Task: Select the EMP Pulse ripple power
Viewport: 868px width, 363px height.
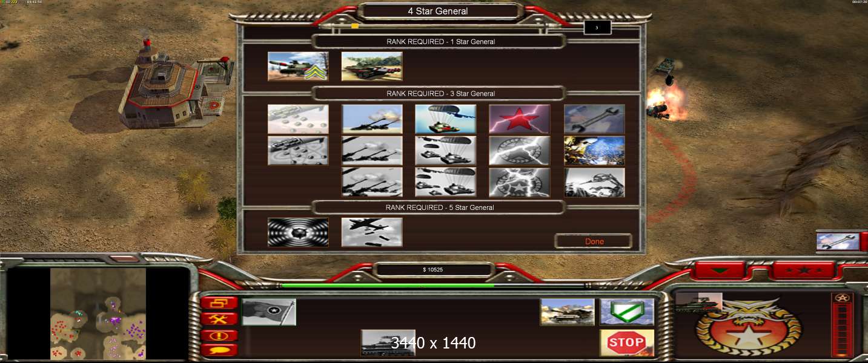Action: pyautogui.click(x=298, y=232)
